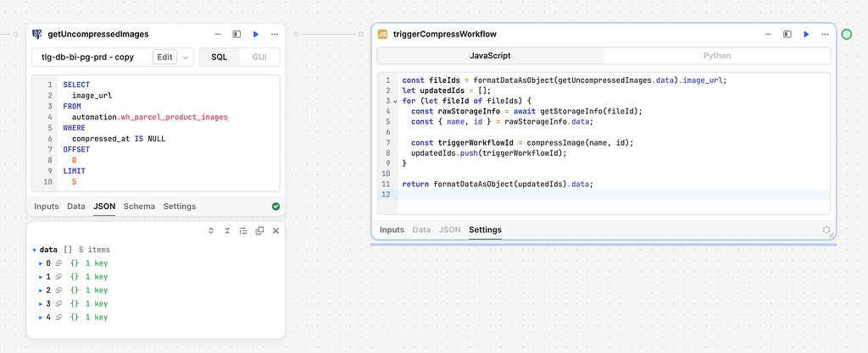Toggle side panel layout of triggerCompressWorkflow

point(787,34)
